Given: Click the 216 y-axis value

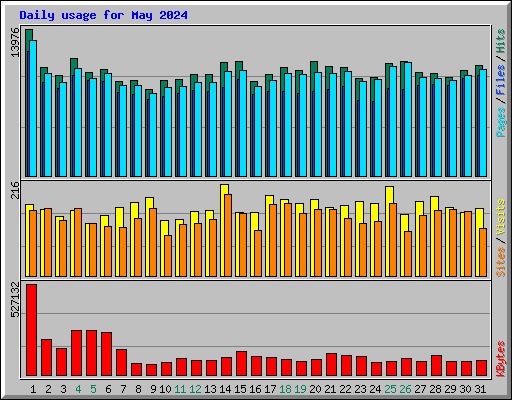Looking at the screenshot, I should pos(15,190).
